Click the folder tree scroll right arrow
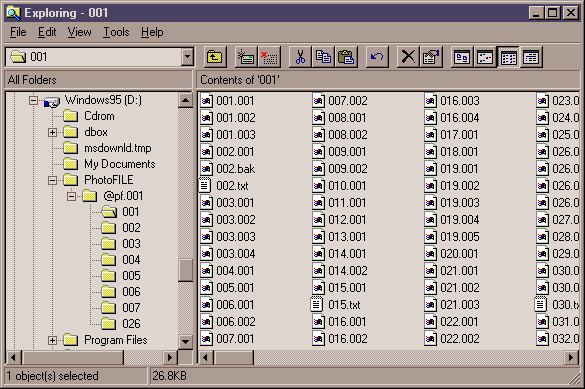 coord(170,358)
